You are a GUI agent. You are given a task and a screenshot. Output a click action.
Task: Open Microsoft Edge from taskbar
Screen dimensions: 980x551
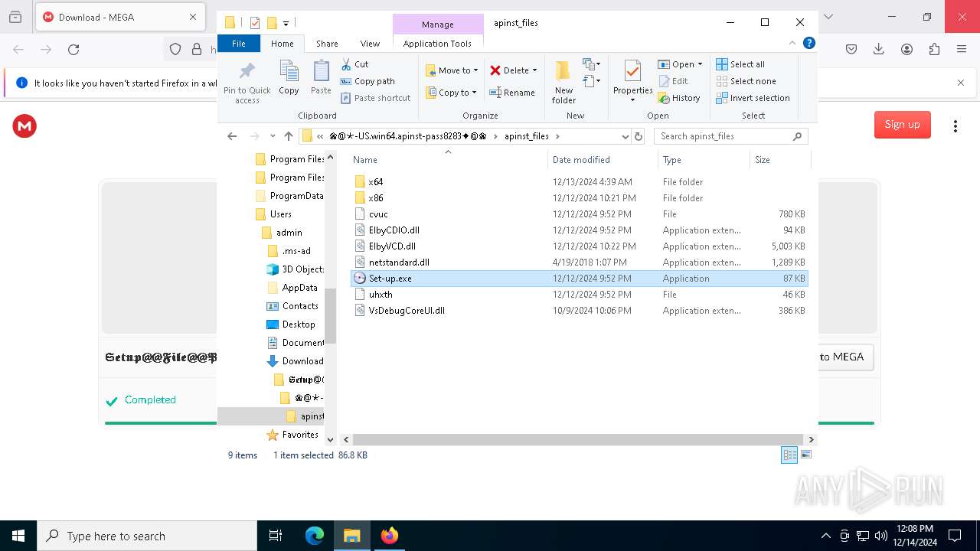[315, 536]
